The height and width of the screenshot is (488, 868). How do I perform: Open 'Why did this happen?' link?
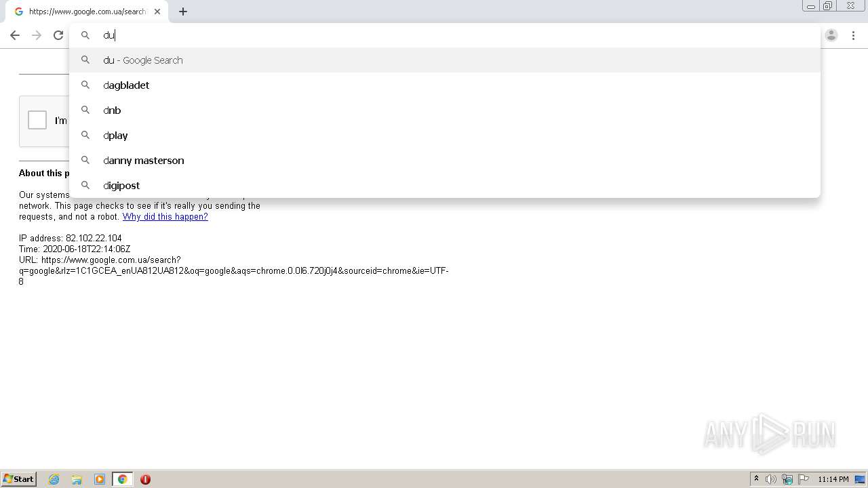[x=165, y=217]
